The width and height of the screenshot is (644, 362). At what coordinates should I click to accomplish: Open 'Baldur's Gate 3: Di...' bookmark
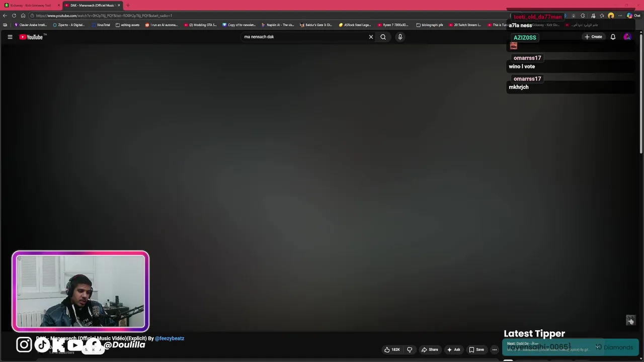pos(316,25)
